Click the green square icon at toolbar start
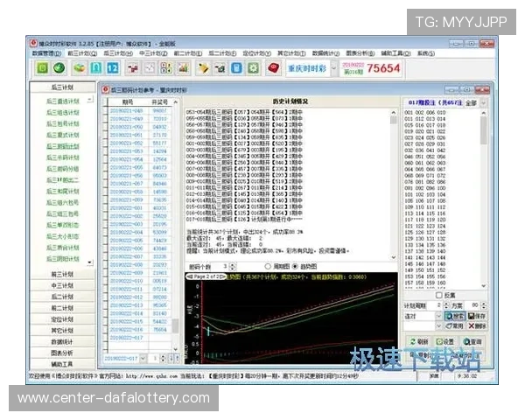 click(x=42, y=68)
